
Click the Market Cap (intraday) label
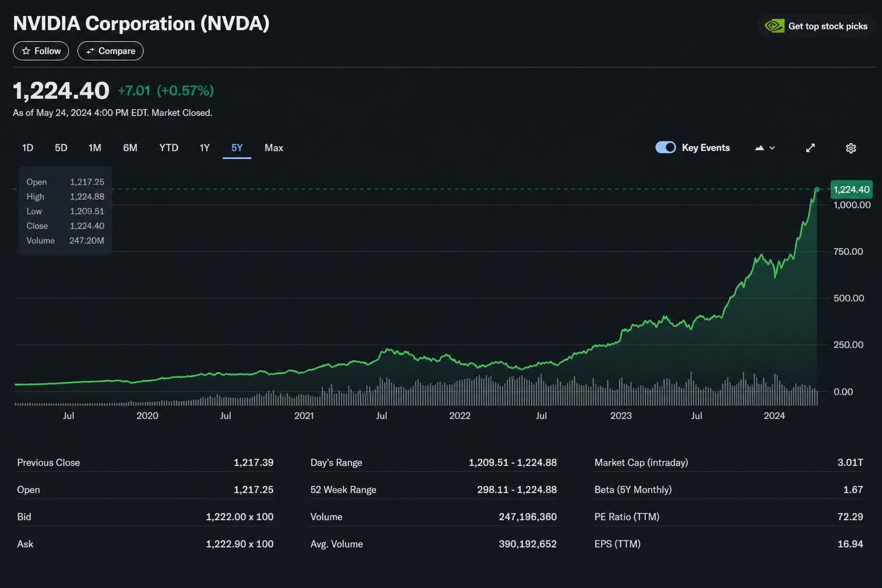click(641, 463)
